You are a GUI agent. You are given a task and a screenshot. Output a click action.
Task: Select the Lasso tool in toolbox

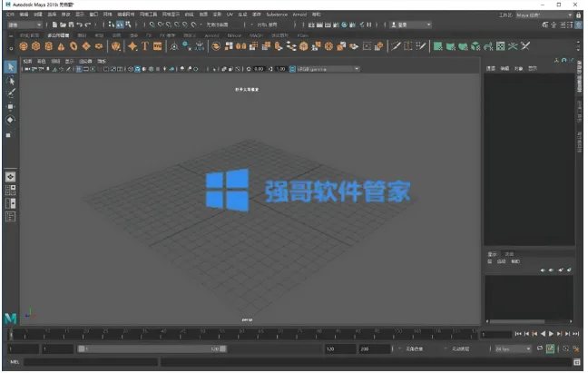(x=11, y=80)
